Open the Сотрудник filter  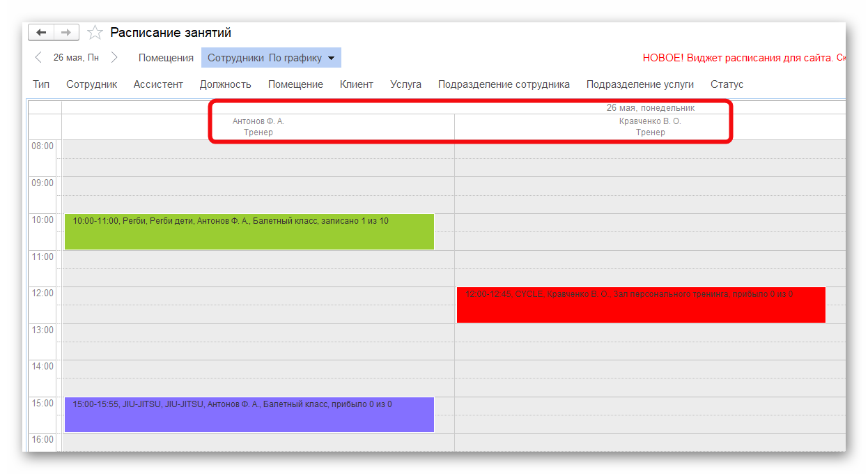click(x=91, y=84)
